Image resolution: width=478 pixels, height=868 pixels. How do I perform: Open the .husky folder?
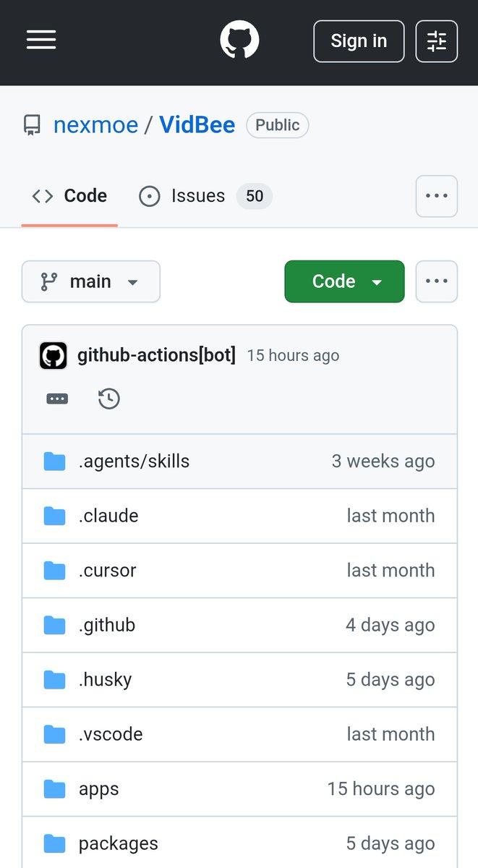point(105,680)
